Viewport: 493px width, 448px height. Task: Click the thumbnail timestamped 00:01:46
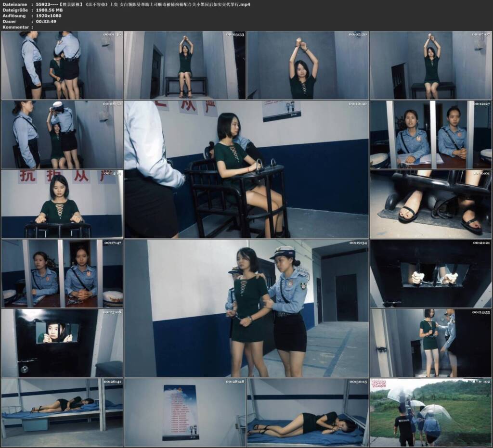(62, 65)
